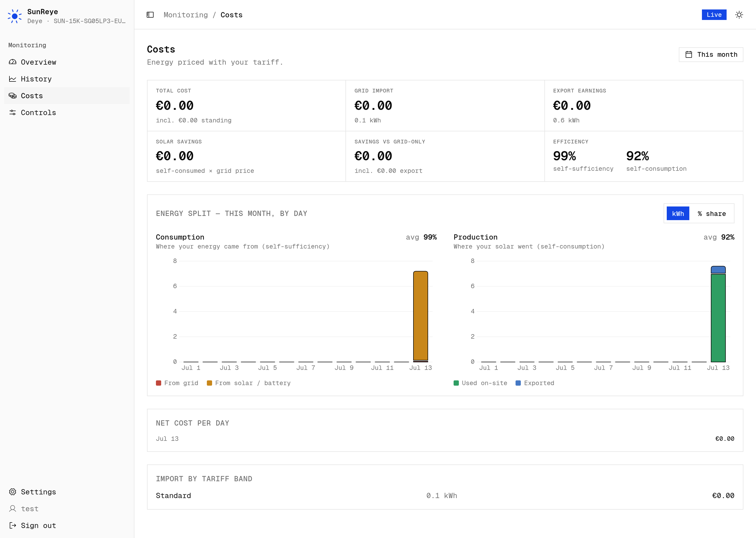Click the Controls sliders icon
Image resolution: width=756 pixels, height=538 pixels.
coord(13,113)
